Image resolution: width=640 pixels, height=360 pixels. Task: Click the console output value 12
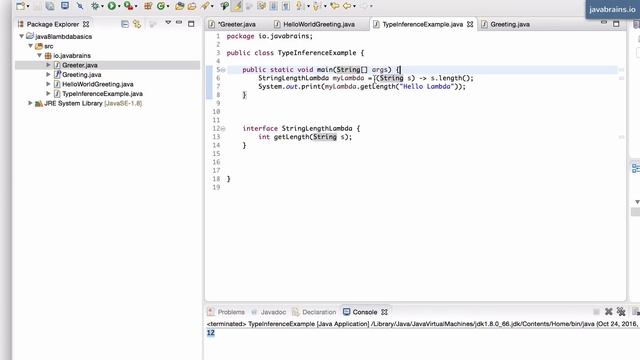click(211, 333)
